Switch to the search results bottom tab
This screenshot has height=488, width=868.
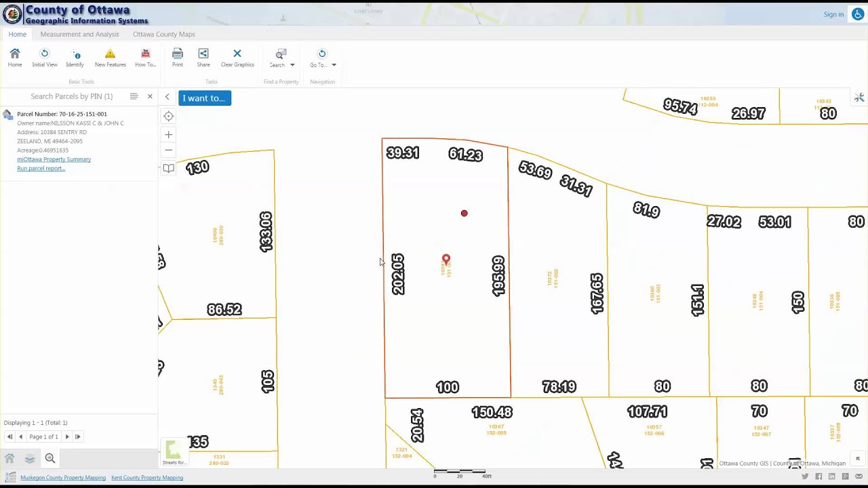click(x=50, y=459)
